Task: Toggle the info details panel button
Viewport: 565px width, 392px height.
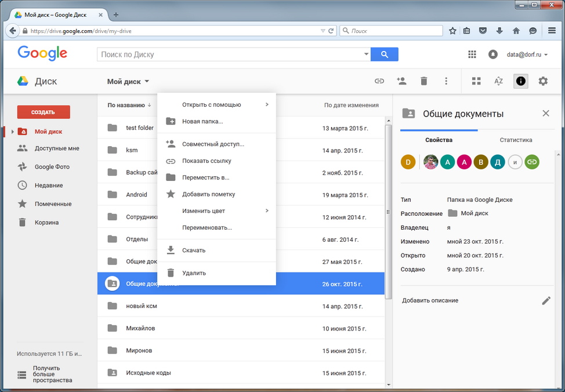Action: [x=521, y=81]
